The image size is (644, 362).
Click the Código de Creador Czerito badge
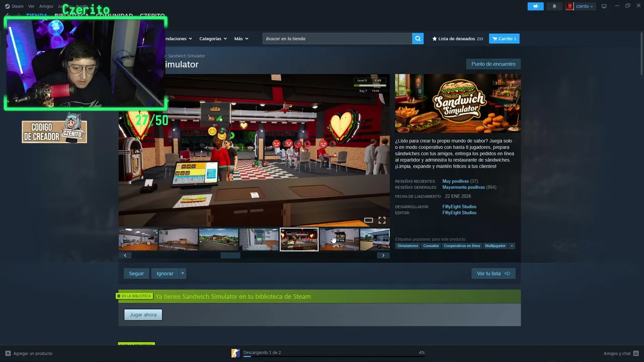(54, 129)
